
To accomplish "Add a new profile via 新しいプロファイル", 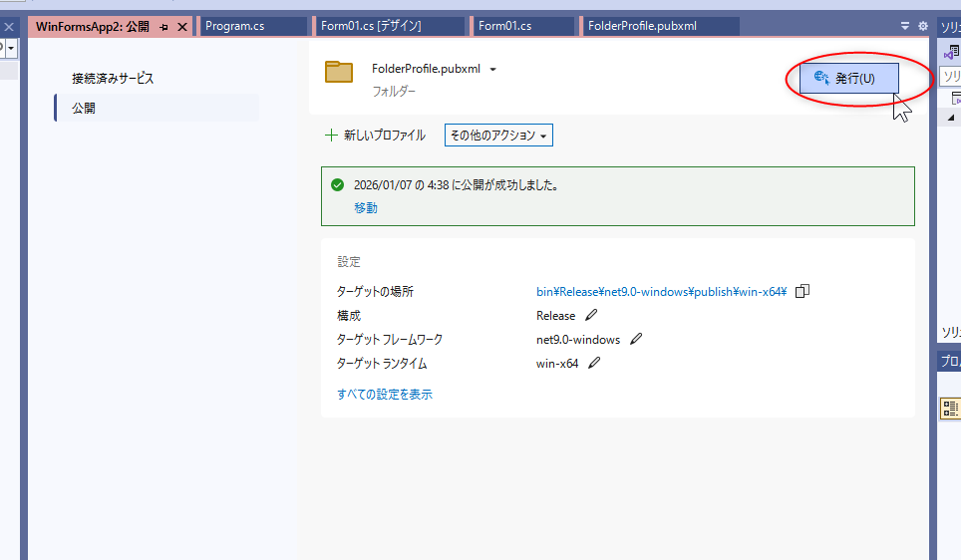I will click(x=375, y=136).
